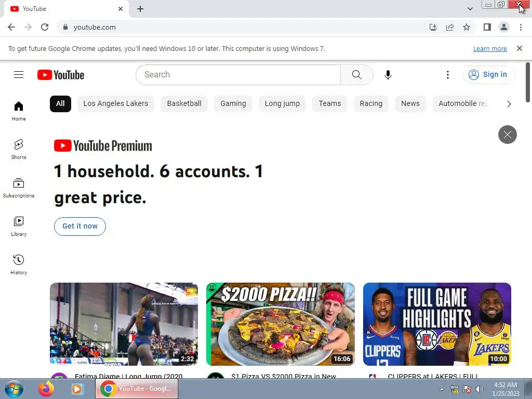Select the Long jump chip
The image size is (532, 399).
[282, 104]
